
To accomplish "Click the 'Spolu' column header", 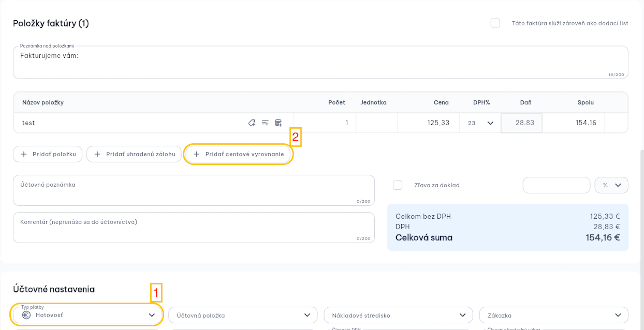I will [x=585, y=102].
